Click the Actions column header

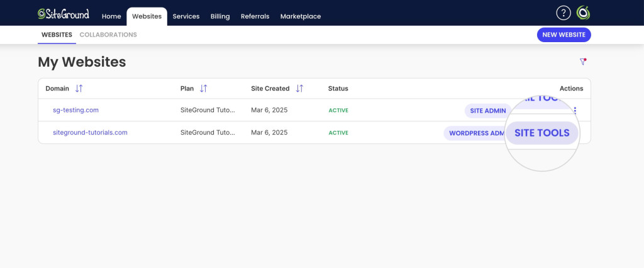[571, 88]
